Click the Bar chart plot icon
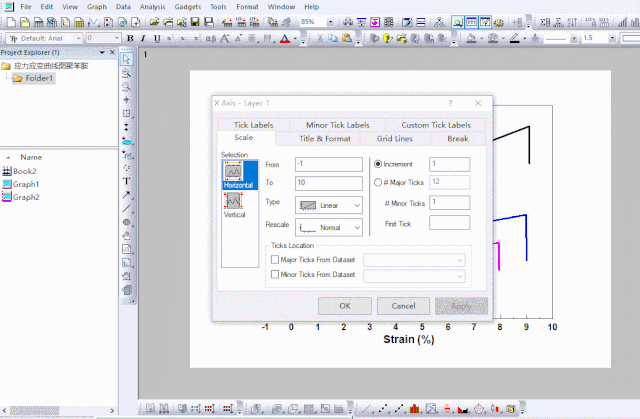Screen dimensions: 640x419 [x=414, y=408]
